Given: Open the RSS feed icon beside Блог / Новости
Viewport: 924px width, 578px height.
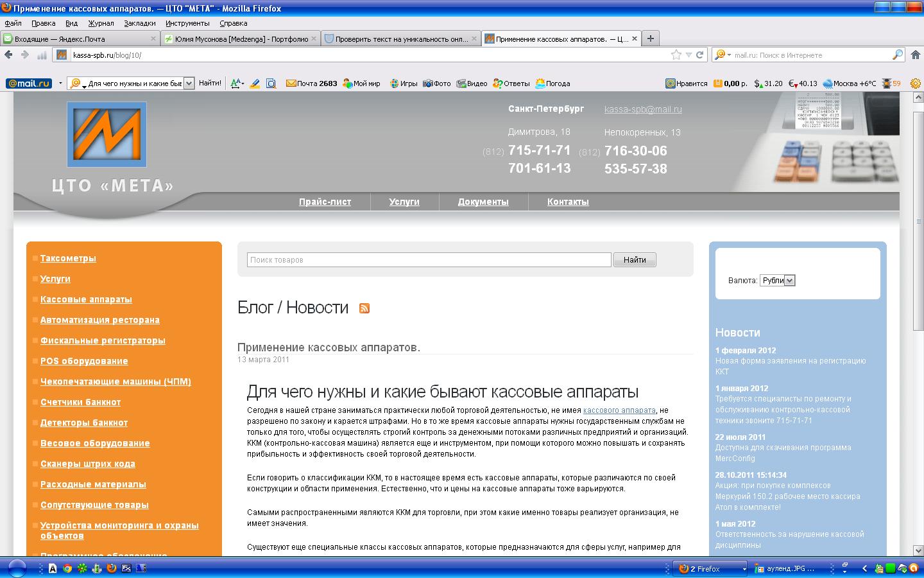Looking at the screenshot, I should tap(364, 308).
